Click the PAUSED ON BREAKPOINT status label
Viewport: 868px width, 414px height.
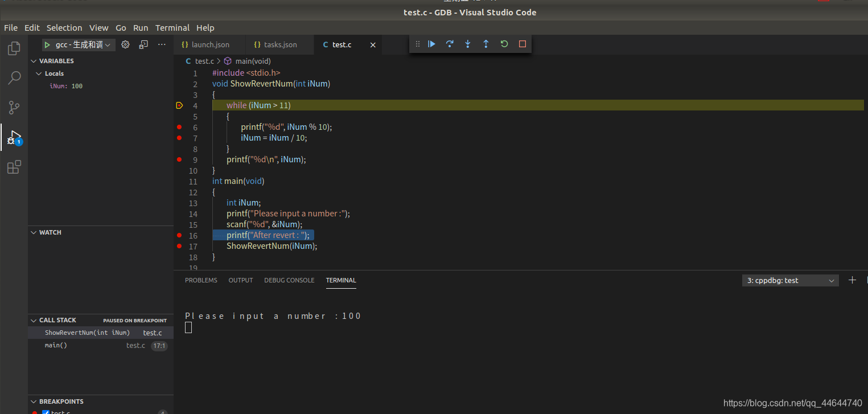point(135,321)
